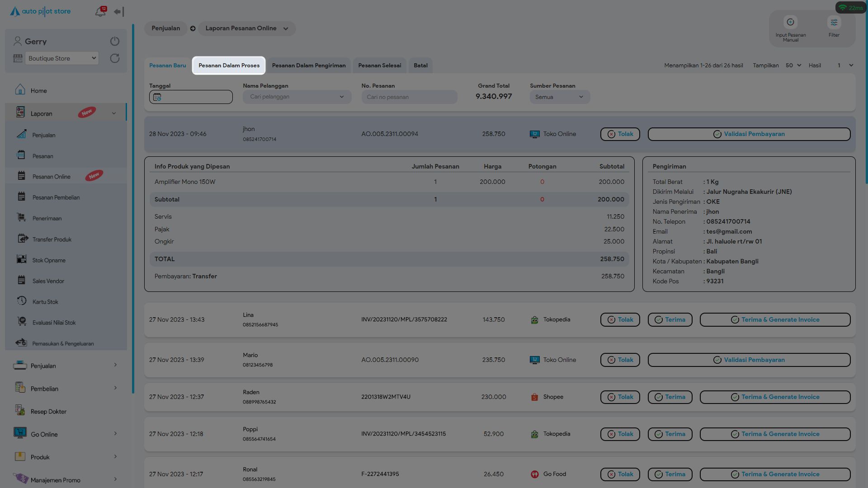Screen dimensions: 868x488
Task: Open Kartu Stok sidebar item
Action: pyautogui.click(x=45, y=302)
